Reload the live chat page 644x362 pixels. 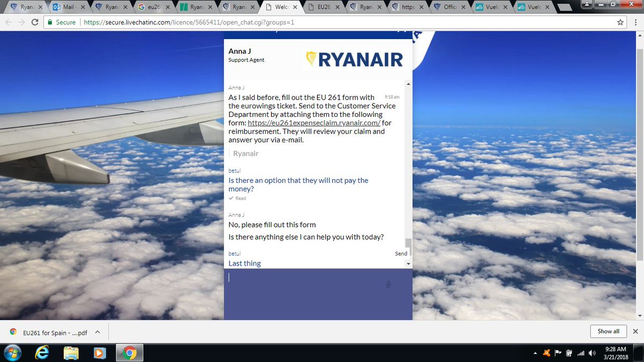(x=35, y=23)
